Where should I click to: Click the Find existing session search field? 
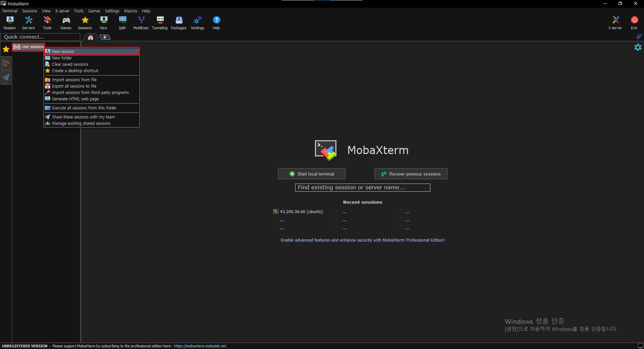point(363,187)
